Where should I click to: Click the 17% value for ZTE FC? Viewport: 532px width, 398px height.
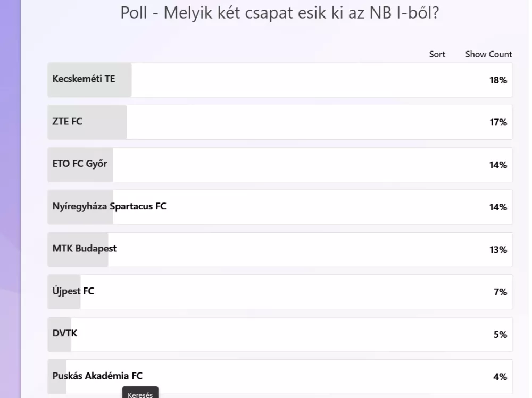click(x=498, y=122)
